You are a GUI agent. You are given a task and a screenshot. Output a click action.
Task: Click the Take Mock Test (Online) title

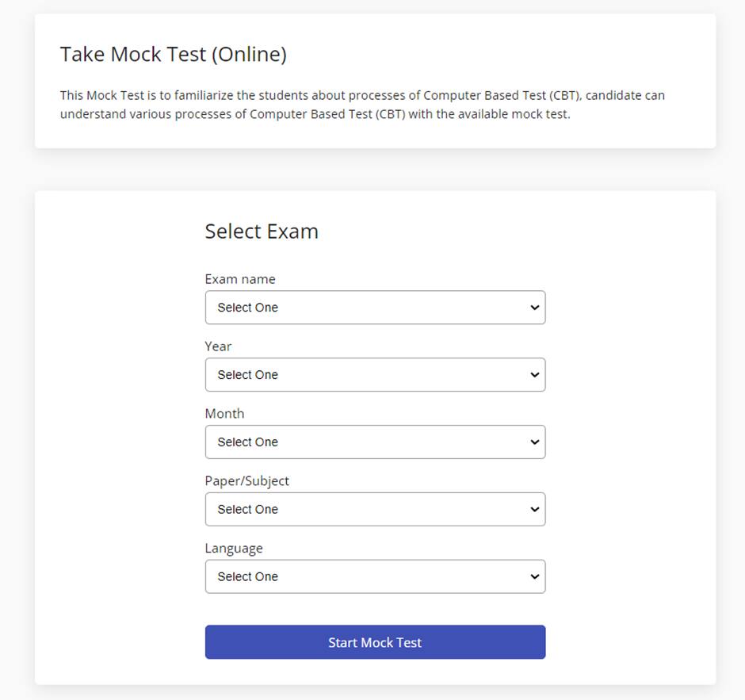(x=174, y=54)
